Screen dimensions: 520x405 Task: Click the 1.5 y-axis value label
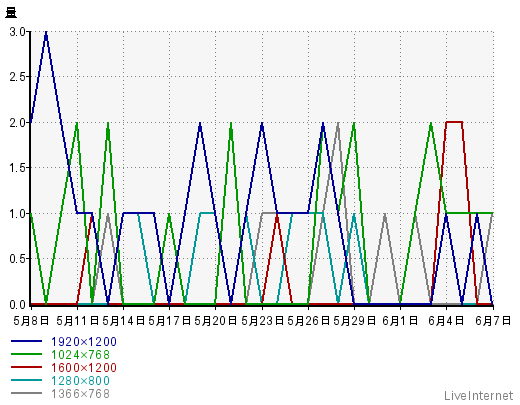[x=17, y=168]
